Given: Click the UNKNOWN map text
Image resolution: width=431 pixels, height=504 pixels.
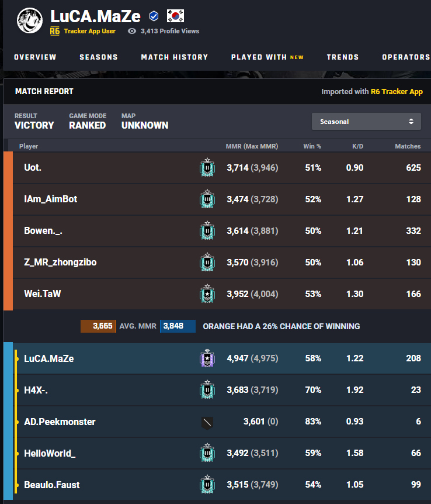Looking at the screenshot, I should [x=145, y=125].
